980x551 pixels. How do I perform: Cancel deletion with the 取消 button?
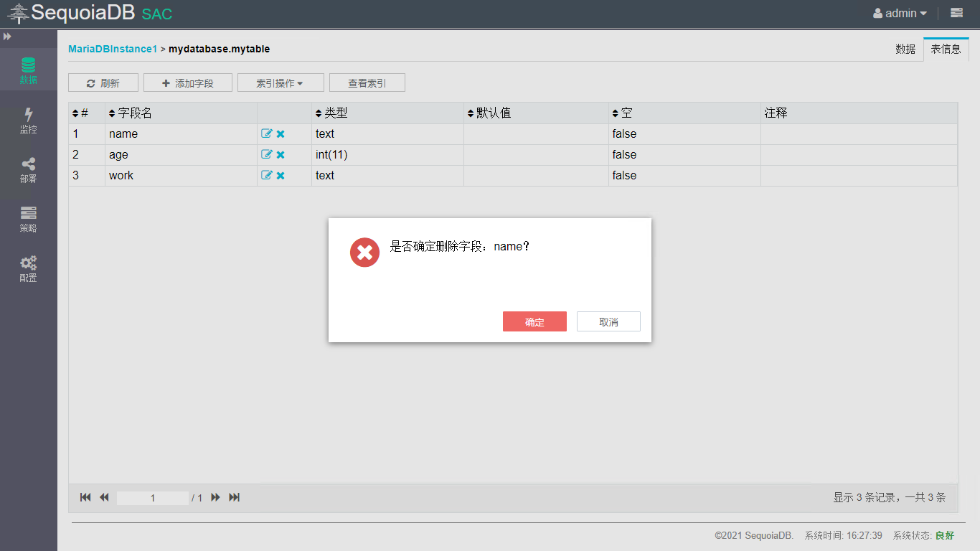(x=608, y=321)
